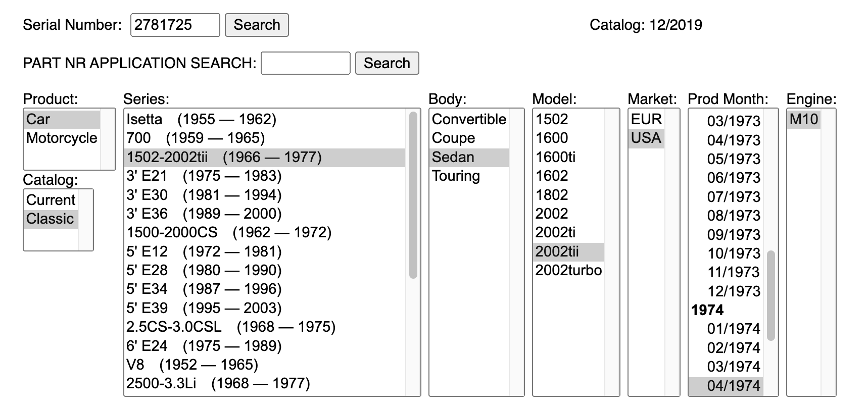Pick the 1600ti model
The height and width of the screenshot is (409, 868).
pos(555,157)
